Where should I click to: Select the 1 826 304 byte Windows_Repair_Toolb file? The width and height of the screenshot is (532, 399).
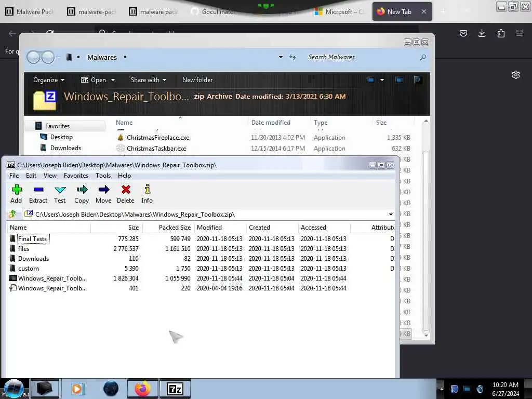[x=52, y=278]
